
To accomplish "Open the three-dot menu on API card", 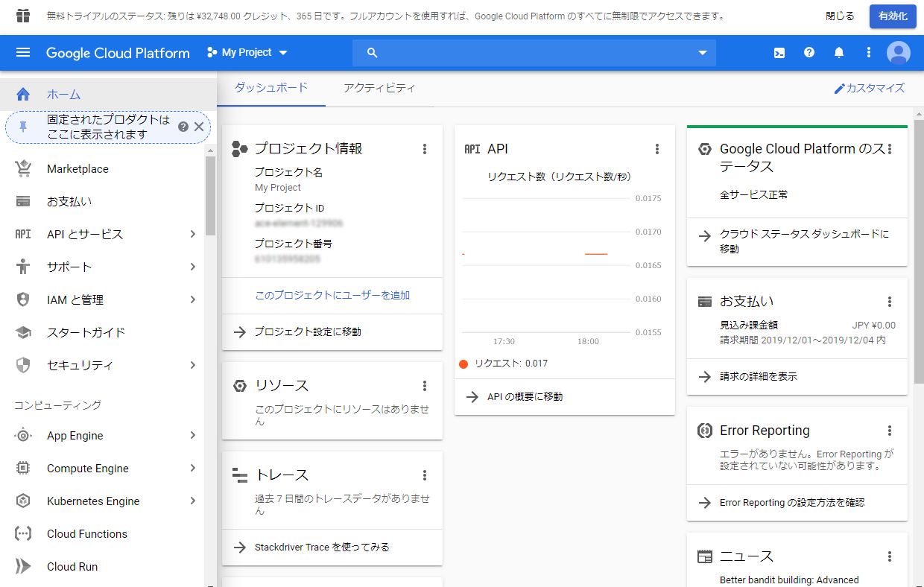I will point(656,149).
